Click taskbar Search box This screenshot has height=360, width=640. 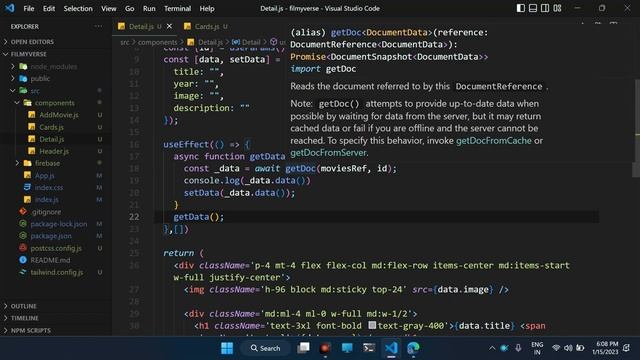coord(265,348)
